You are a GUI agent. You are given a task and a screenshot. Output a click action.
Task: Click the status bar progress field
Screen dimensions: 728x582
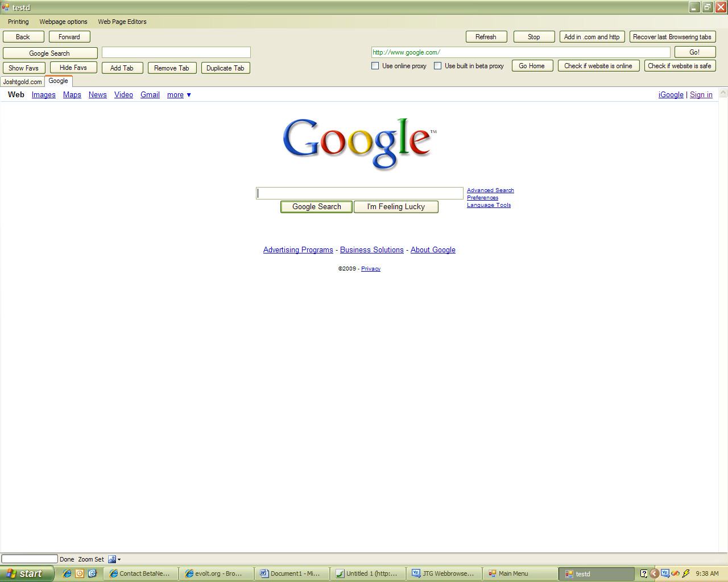[x=30, y=559]
